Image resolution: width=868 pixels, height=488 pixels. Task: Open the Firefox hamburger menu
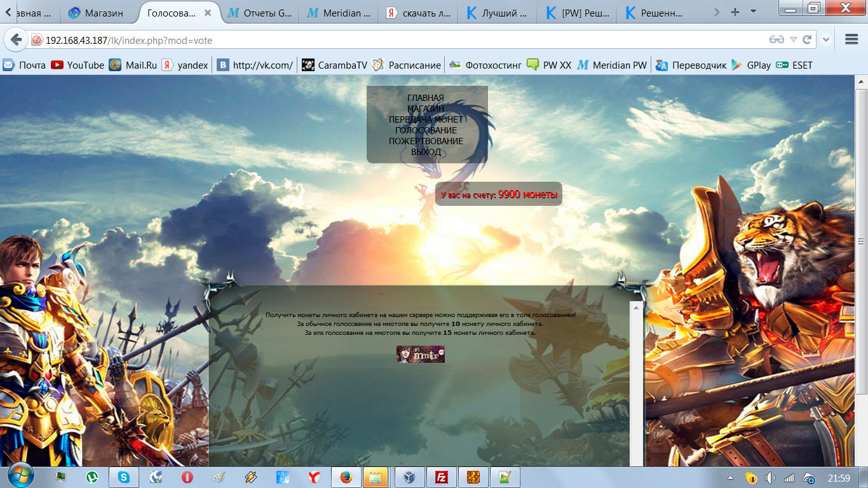(852, 39)
